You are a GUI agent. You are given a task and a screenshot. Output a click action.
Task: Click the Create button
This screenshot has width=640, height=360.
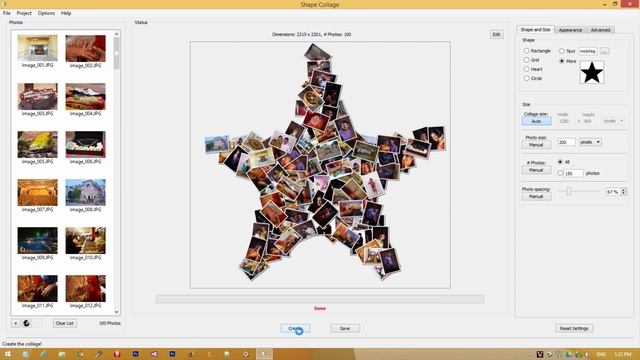[x=295, y=328]
